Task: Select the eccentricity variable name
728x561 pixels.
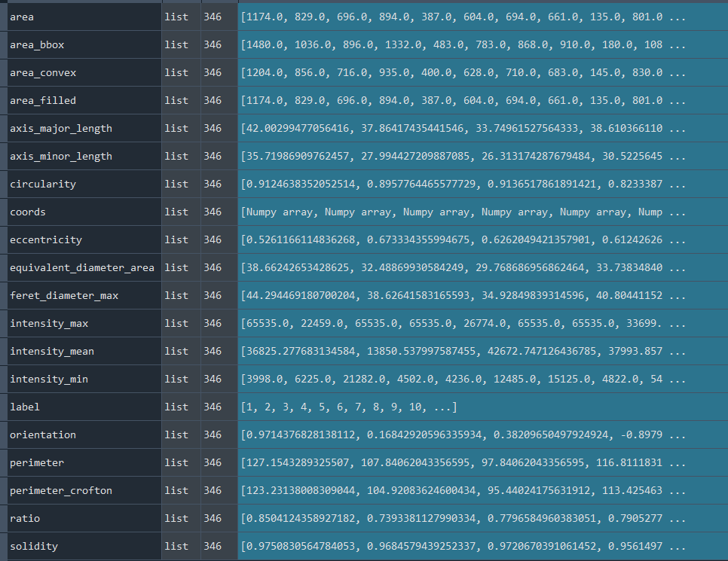Action: click(46, 239)
